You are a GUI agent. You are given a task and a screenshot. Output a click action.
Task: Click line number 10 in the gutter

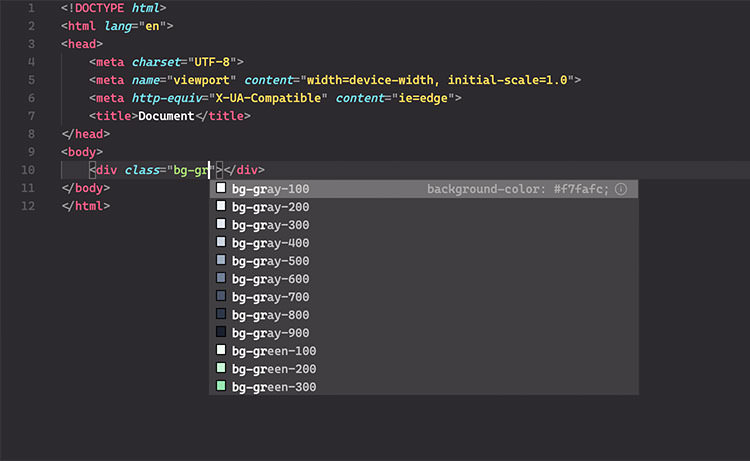pyautogui.click(x=28, y=170)
